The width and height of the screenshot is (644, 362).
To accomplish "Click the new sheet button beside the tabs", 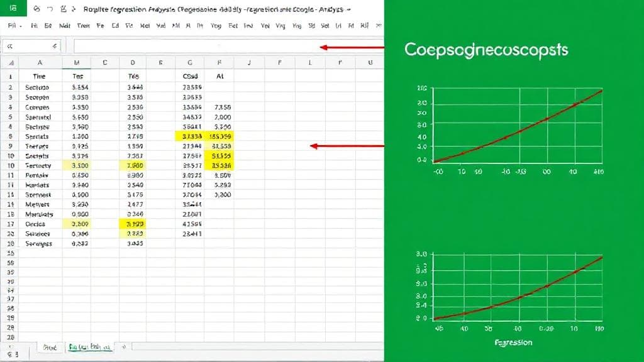I will [x=124, y=347].
